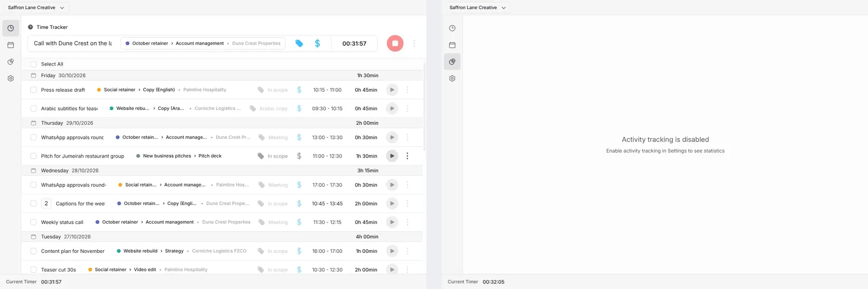Click the running timer display 00:31:57

coord(354,43)
